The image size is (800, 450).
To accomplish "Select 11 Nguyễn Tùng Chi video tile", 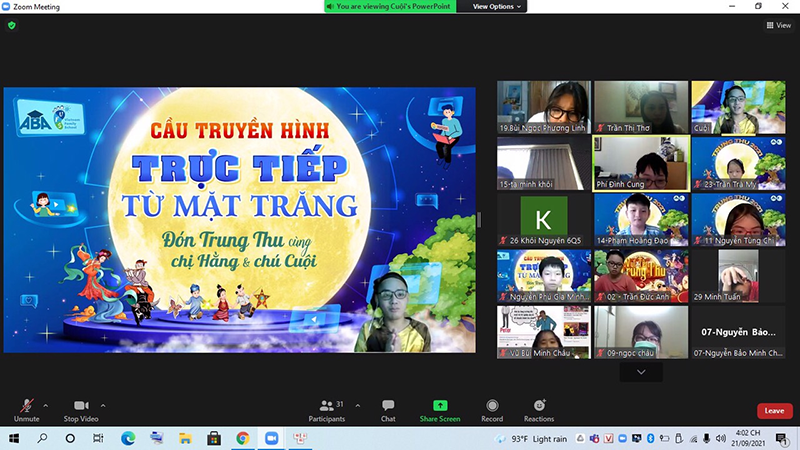I will pos(738,219).
